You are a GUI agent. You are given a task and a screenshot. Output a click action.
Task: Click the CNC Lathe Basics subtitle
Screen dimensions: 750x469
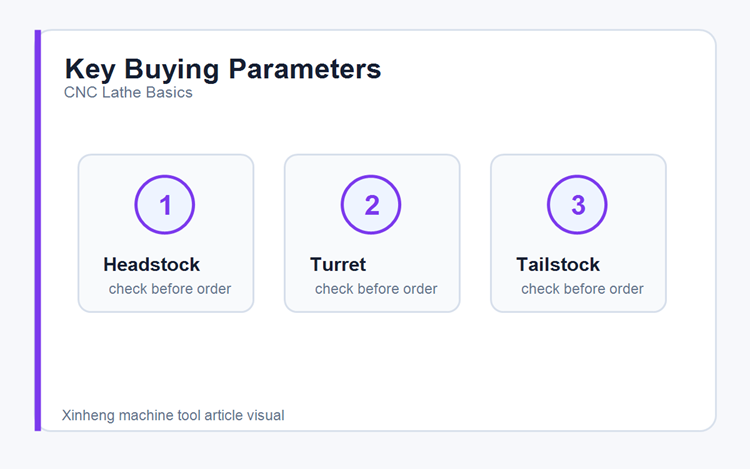click(x=128, y=92)
